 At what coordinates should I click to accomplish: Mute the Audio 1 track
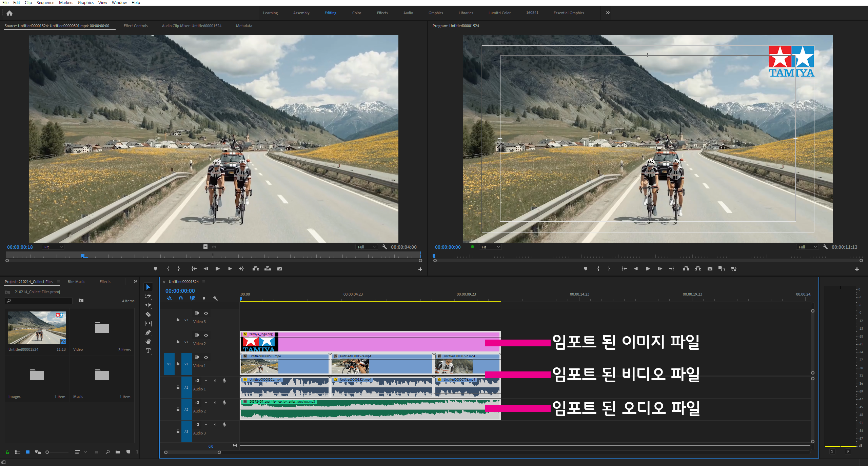tap(206, 381)
